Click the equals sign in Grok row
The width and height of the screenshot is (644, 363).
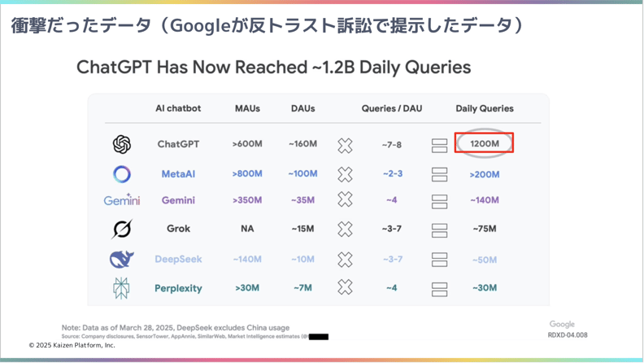click(439, 230)
